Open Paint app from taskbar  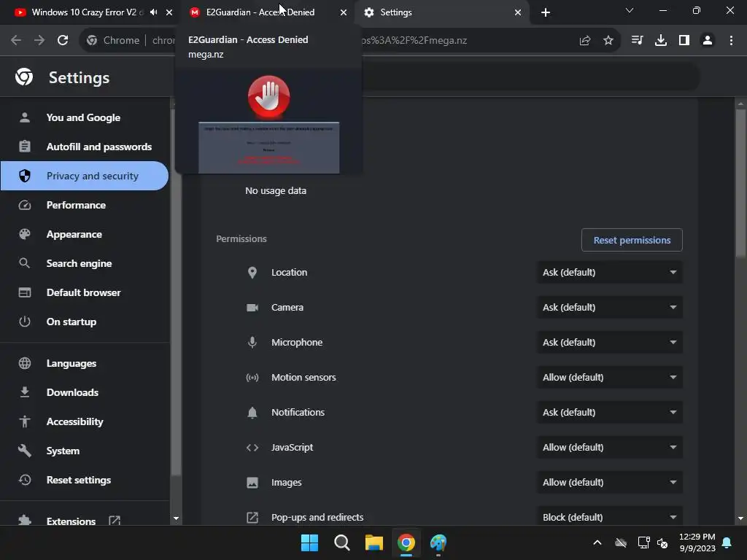438,542
